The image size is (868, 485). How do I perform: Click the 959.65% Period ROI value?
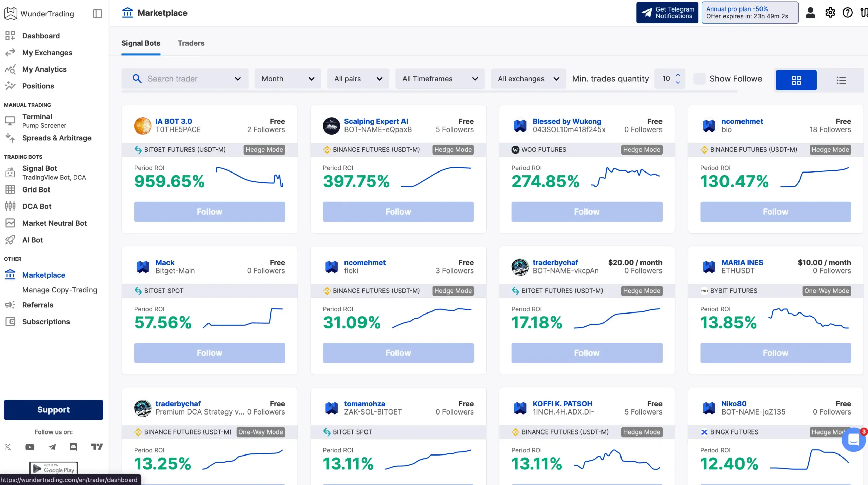pos(169,181)
